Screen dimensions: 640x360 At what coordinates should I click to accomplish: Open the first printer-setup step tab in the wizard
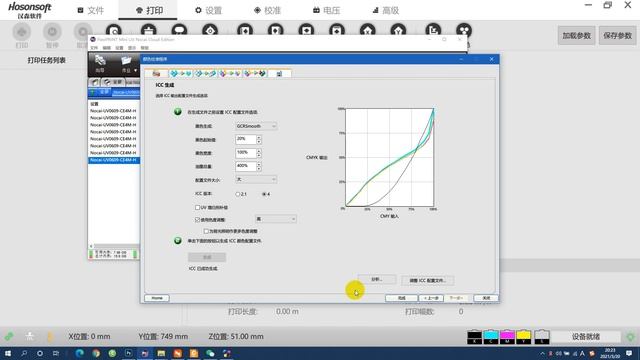(156, 73)
